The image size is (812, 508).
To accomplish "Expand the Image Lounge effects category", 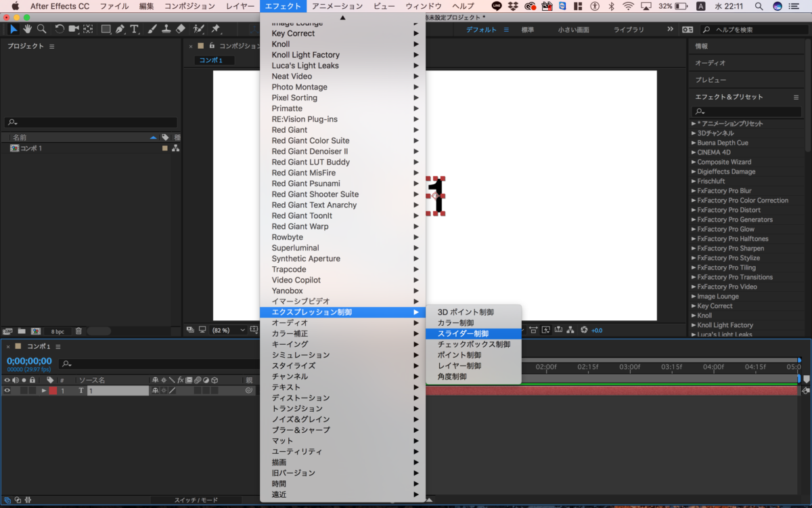I will click(x=694, y=297).
